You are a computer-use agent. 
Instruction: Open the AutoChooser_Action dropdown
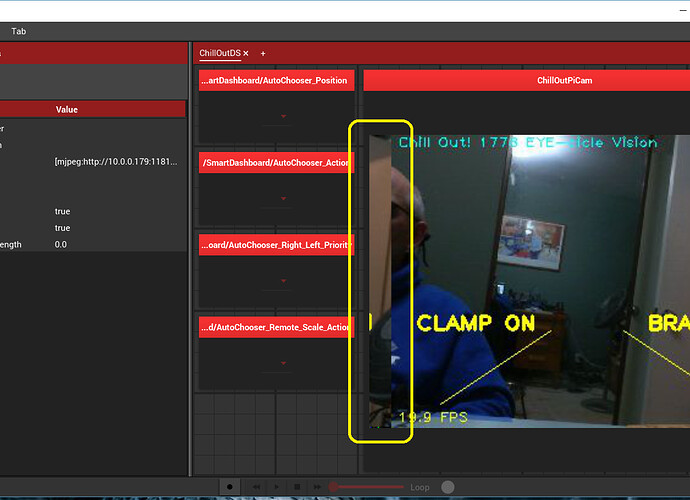tap(276, 199)
